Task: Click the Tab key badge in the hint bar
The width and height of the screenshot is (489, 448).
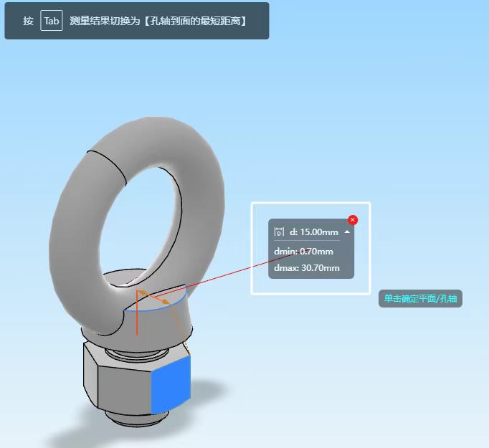Action: pos(52,21)
